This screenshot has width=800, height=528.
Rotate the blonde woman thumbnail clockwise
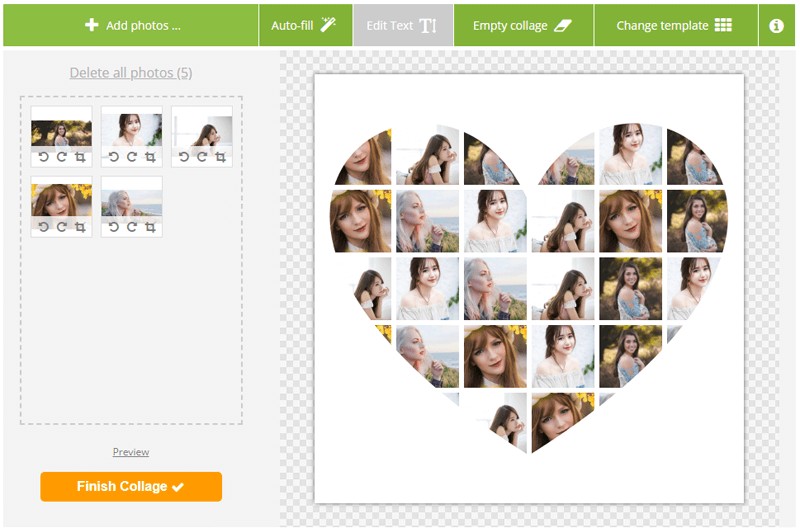click(131, 227)
